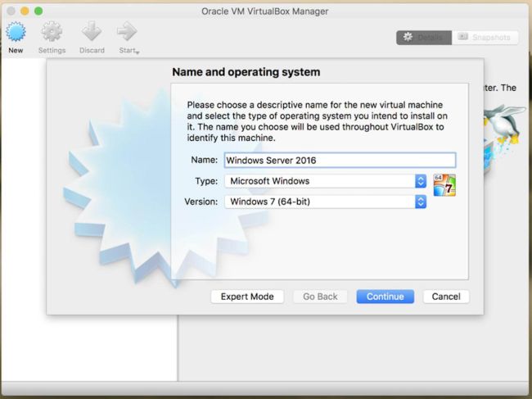The height and width of the screenshot is (399, 532).
Task: Click the Windows 7 64-bit OS icon
Action: (444, 185)
